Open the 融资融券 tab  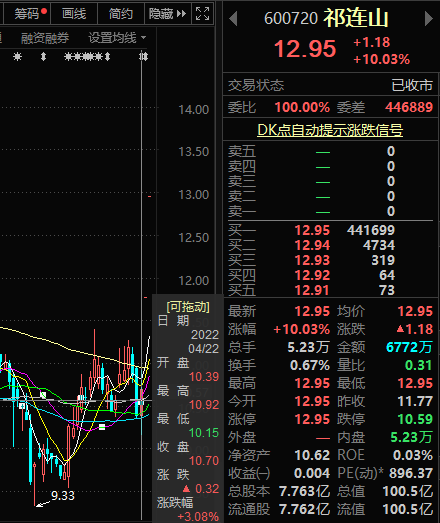45,38
